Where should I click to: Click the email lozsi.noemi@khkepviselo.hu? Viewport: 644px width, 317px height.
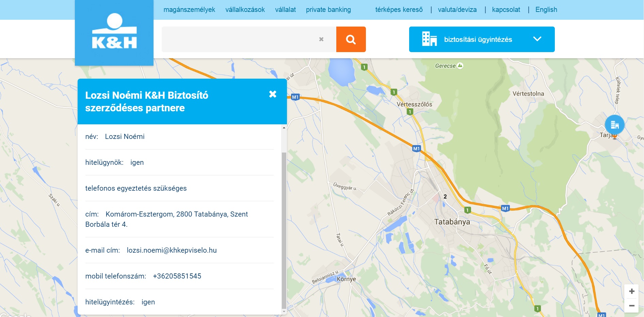(x=172, y=250)
